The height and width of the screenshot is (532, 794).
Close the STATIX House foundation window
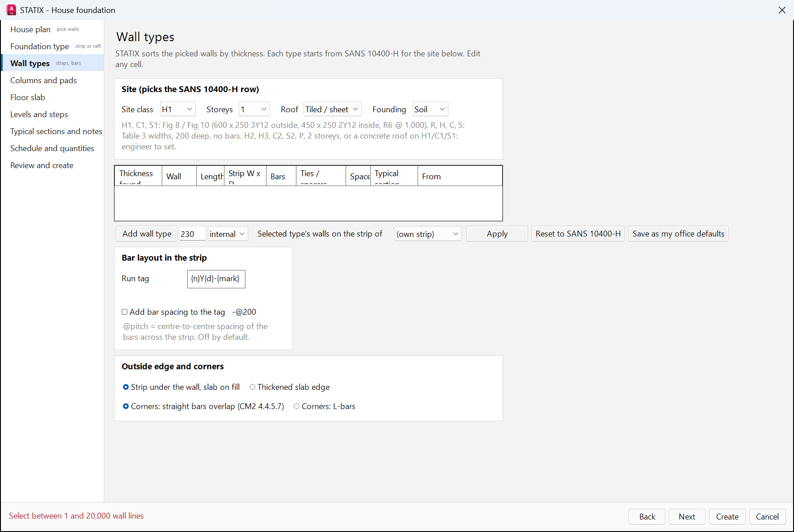[782, 10]
